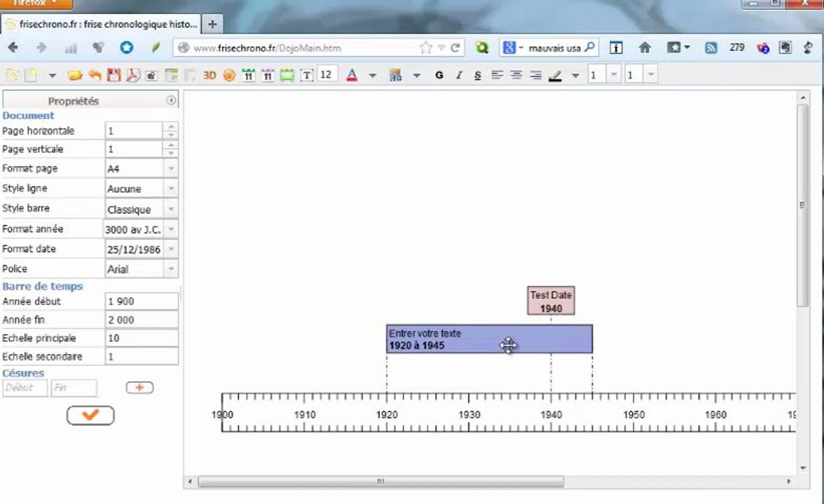
Task: Save the timeline with red floppy icon
Action: coord(114,75)
